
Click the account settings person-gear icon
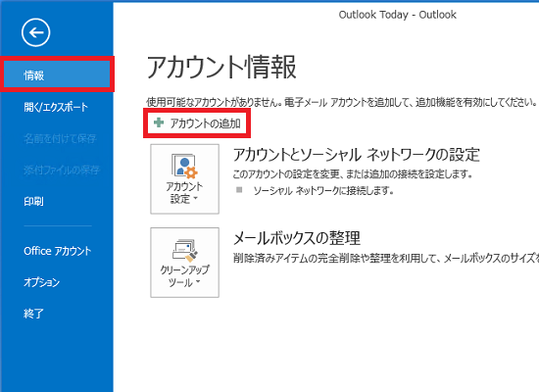(x=184, y=166)
